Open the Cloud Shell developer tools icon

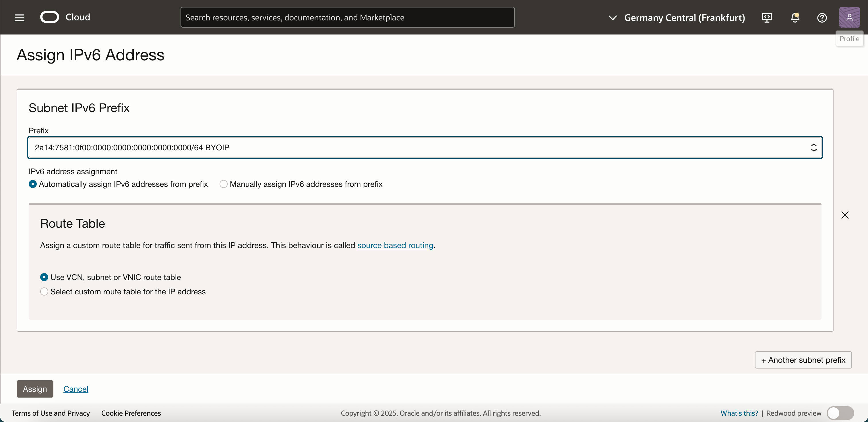[767, 18]
